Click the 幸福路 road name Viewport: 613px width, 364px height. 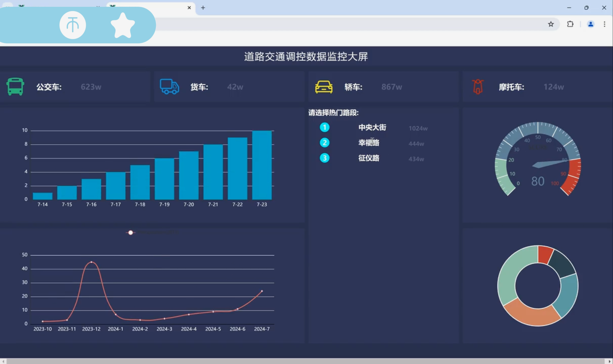point(369,143)
